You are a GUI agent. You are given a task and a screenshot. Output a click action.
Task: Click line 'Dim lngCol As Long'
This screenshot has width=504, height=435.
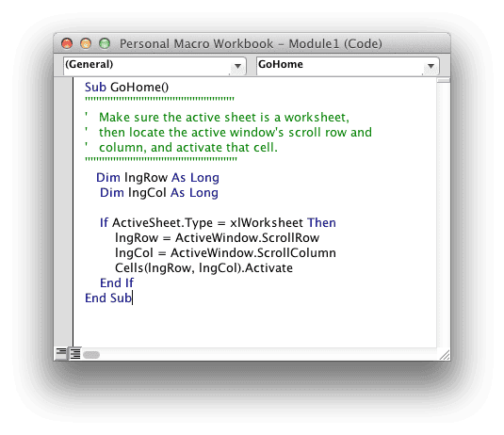[159, 192]
